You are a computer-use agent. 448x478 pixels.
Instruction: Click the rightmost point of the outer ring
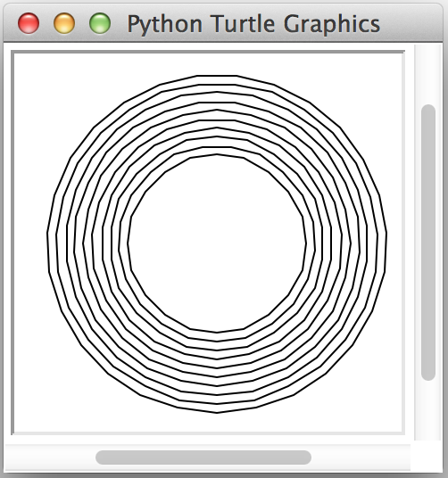pyautogui.click(x=386, y=235)
